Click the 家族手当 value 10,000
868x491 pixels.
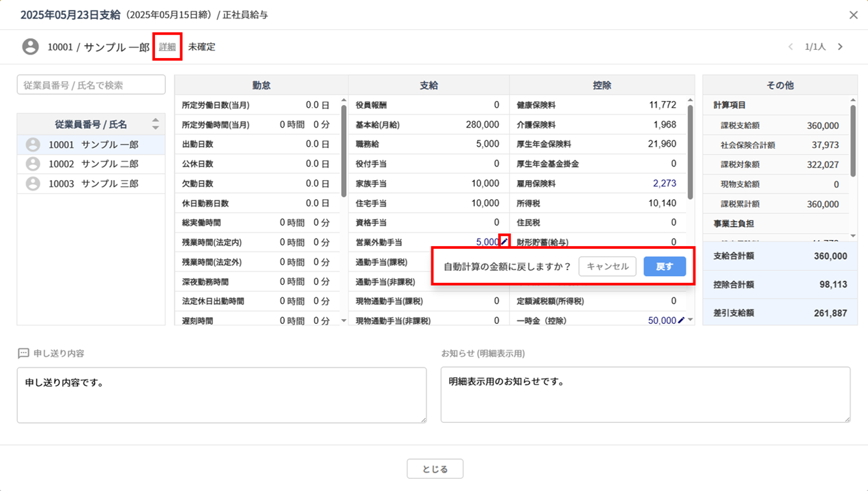click(x=485, y=183)
